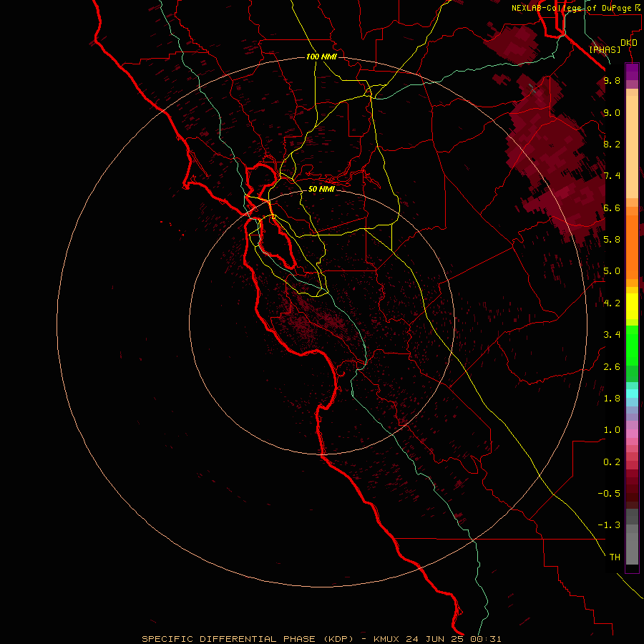The width and height of the screenshot is (644, 644).
Task: Click the 5.0 legend value
Action: tap(612, 271)
